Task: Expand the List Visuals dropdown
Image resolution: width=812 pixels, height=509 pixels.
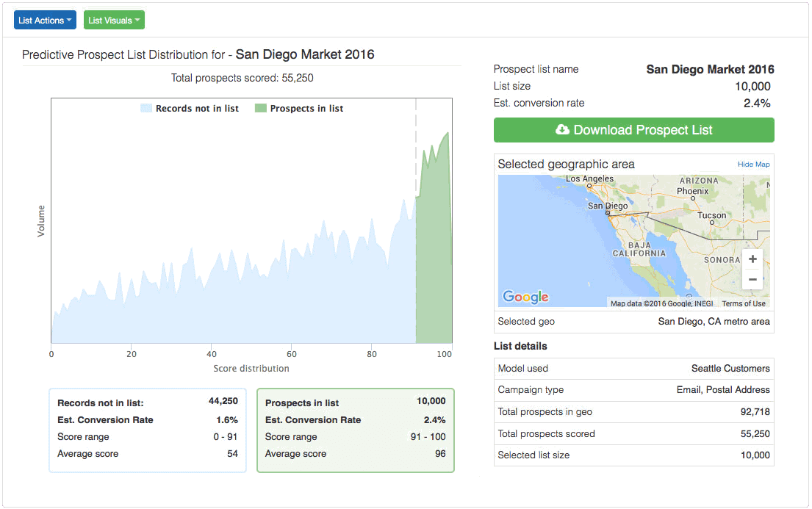Action: tap(114, 20)
